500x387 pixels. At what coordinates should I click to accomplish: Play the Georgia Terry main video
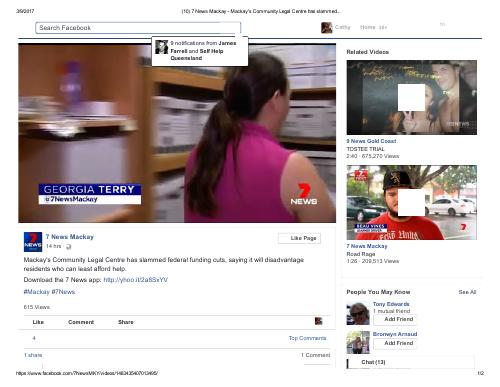(x=177, y=133)
